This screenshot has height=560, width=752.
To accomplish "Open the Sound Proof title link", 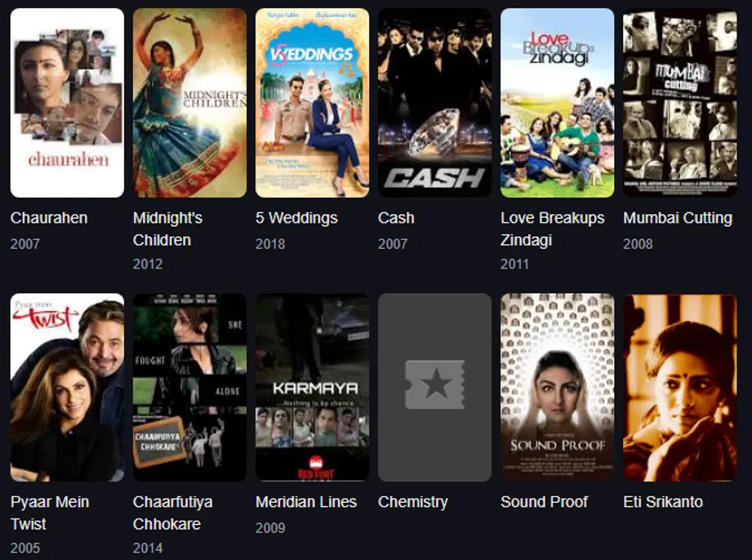I will pyautogui.click(x=544, y=501).
